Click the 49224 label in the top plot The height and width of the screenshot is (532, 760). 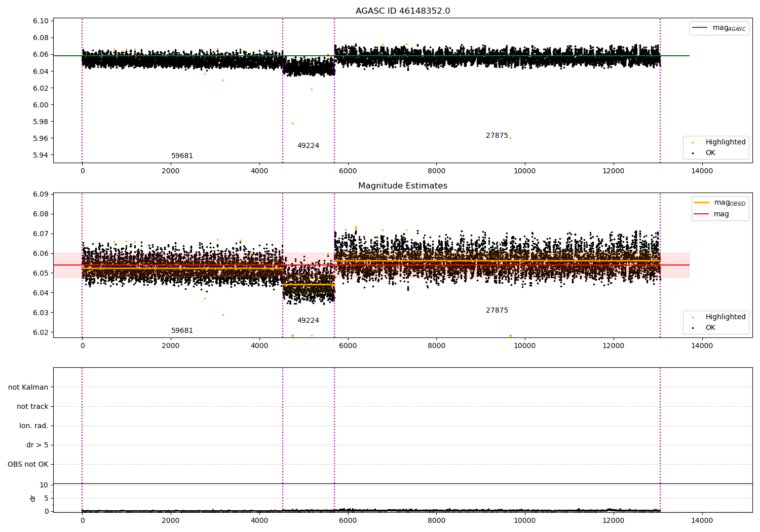click(308, 146)
